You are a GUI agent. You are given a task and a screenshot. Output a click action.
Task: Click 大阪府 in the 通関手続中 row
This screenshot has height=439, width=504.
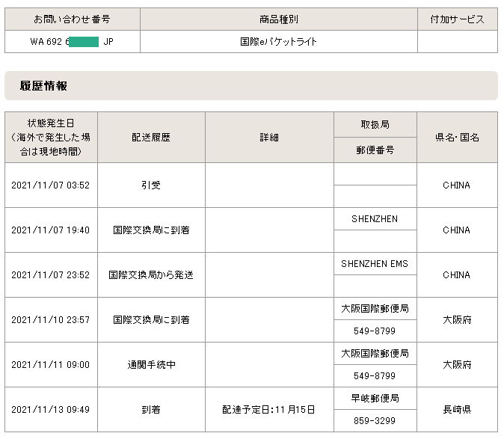click(457, 365)
